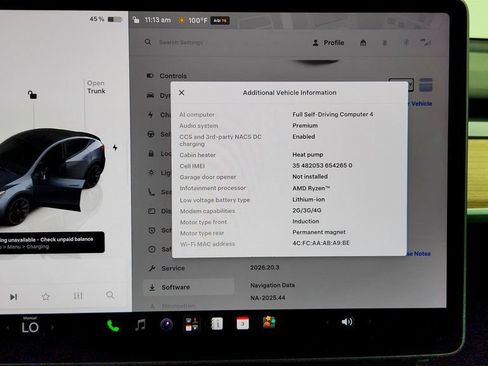Tap the Charging bolt icon in the sidebar
488x366 pixels.
151,115
